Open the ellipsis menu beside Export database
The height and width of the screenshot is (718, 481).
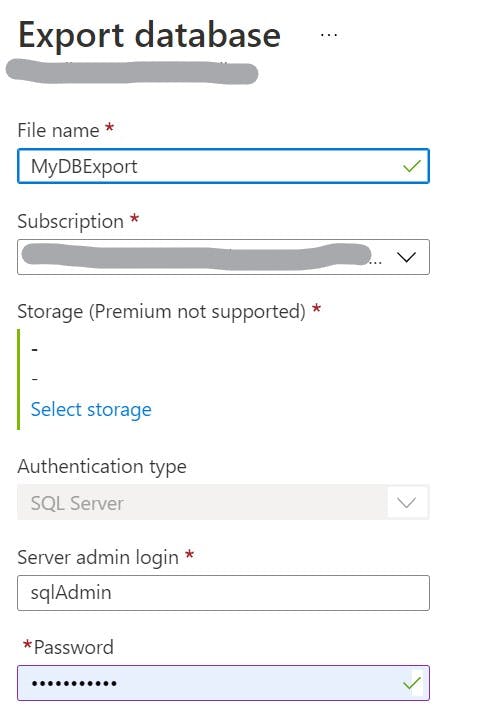point(329,35)
